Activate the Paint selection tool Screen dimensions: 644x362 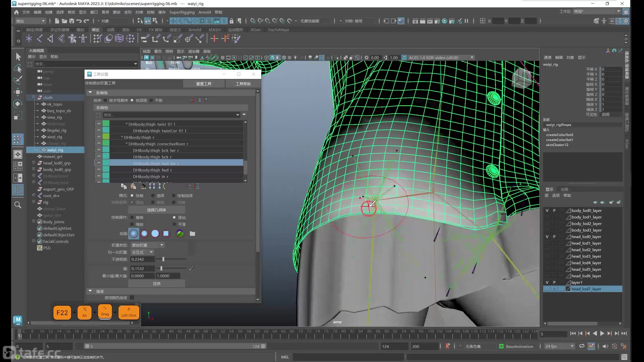(18, 80)
